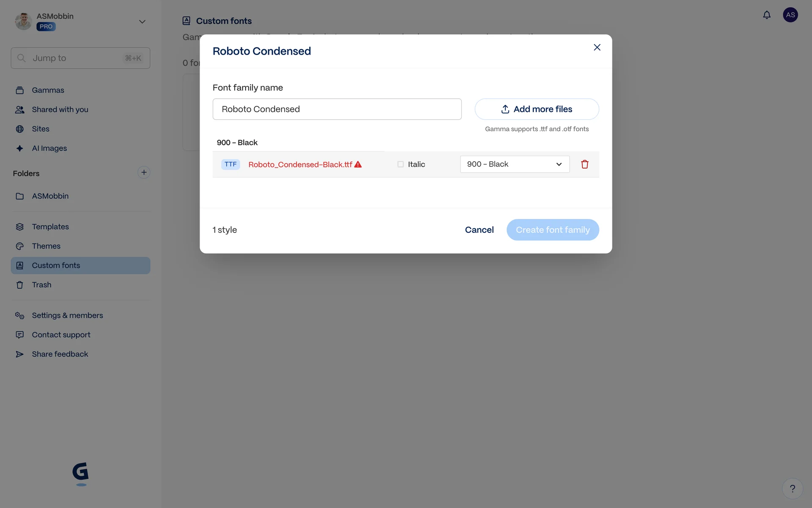Click the TTF file type badge
This screenshot has height=508, width=812.
pyautogui.click(x=230, y=164)
